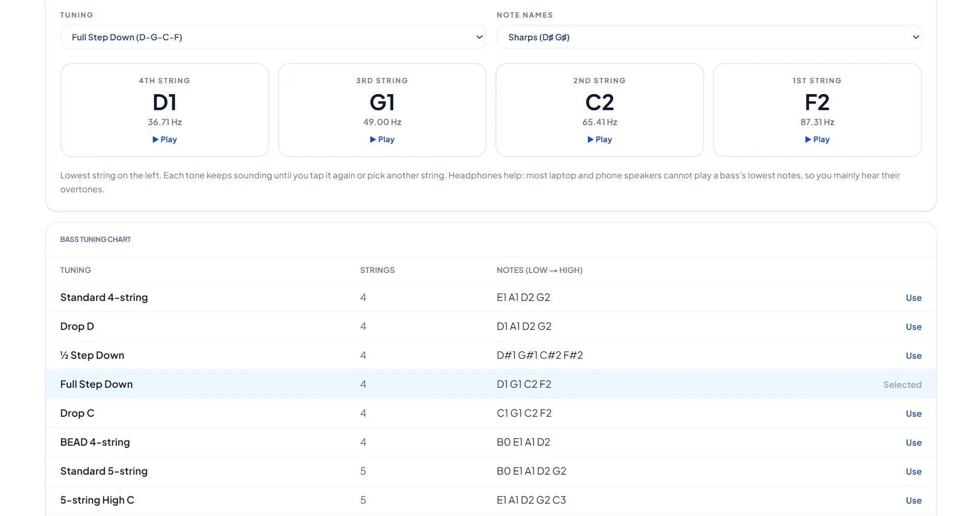
Task: Click notes E1 A1 D2 G2 C3
Action: pyautogui.click(x=532, y=500)
